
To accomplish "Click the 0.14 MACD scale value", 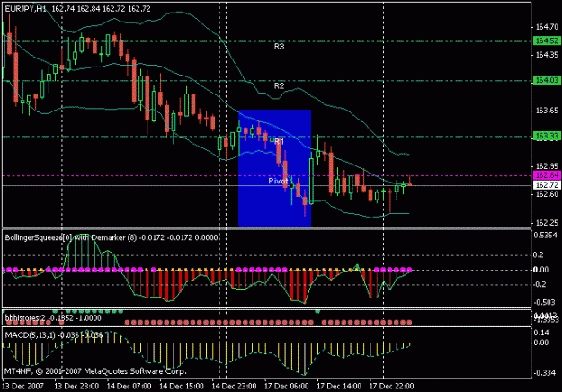I will coord(541,333).
